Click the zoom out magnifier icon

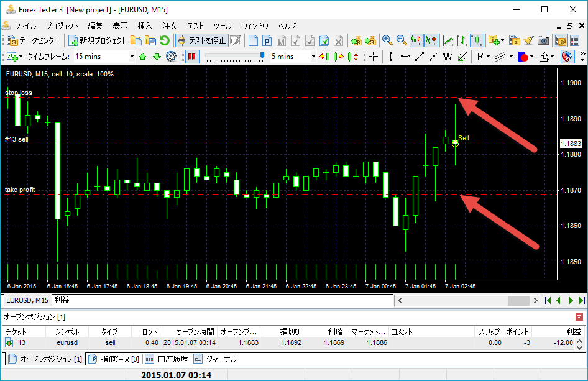(402, 40)
